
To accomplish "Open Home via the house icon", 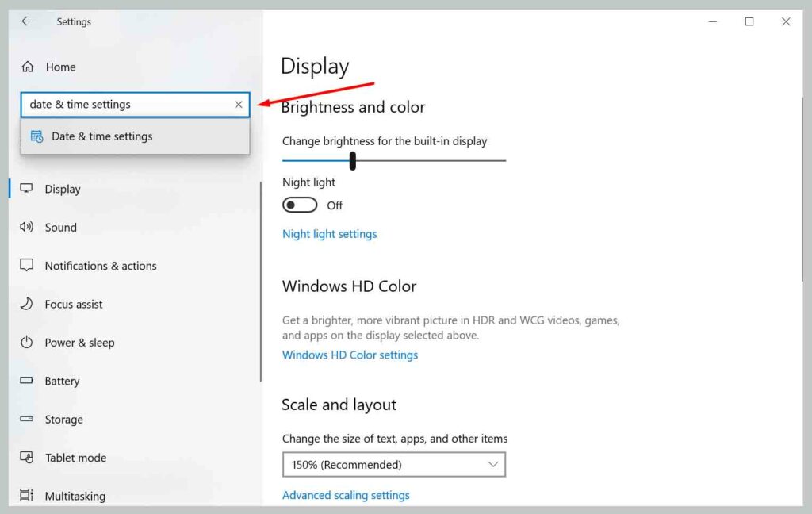I will pos(28,67).
